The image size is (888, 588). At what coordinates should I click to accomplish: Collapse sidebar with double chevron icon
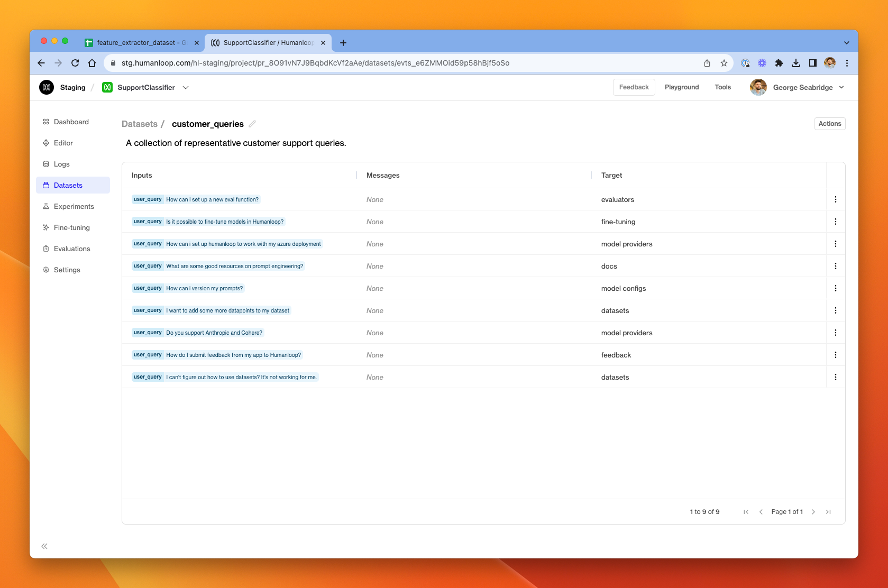click(x=44, y=546)
